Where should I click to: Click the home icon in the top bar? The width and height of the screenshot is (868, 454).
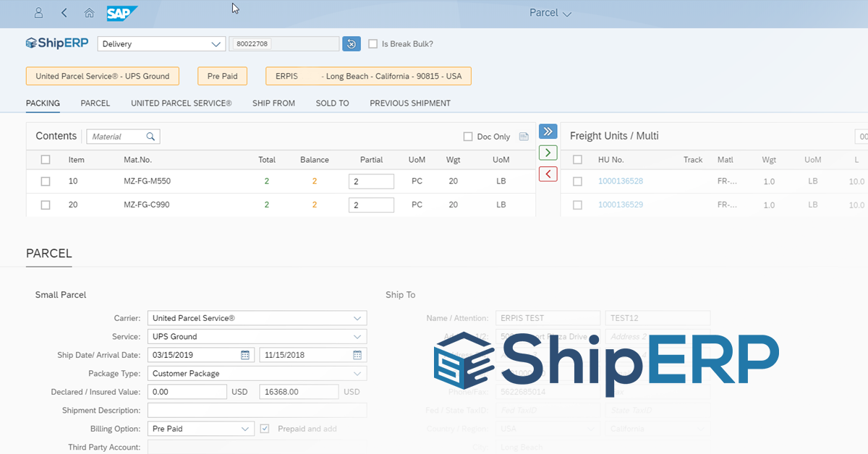coord(89,13)
